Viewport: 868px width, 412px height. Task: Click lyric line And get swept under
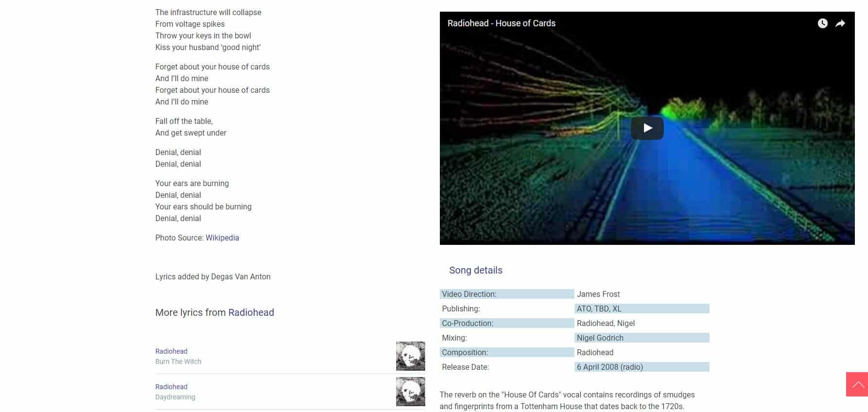pos(191,133)
